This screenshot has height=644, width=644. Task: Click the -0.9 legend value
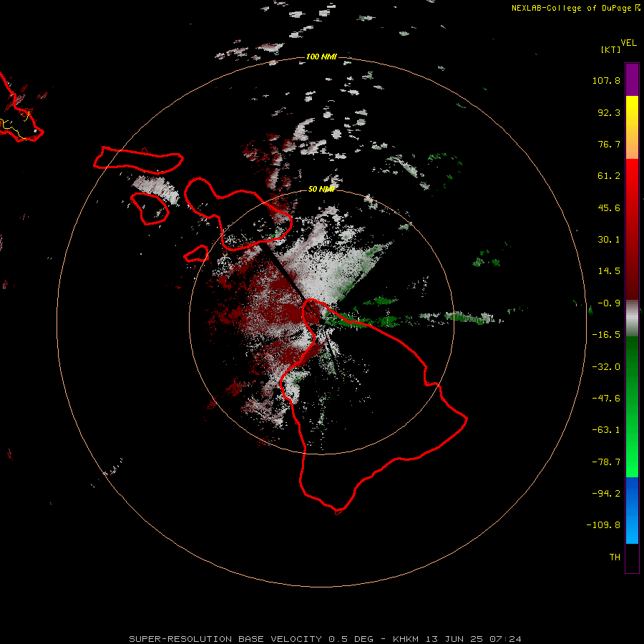point(609,303)
